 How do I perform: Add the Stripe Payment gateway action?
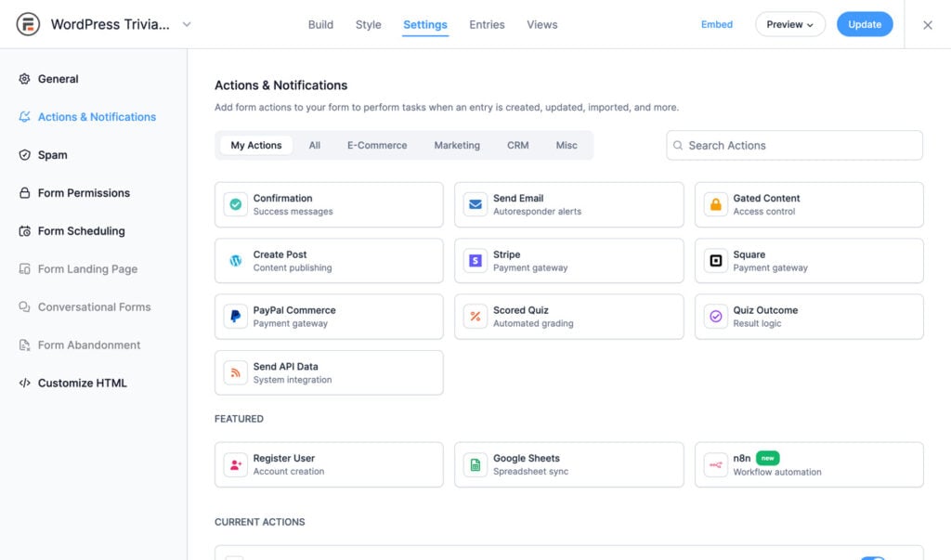(569, 261)
